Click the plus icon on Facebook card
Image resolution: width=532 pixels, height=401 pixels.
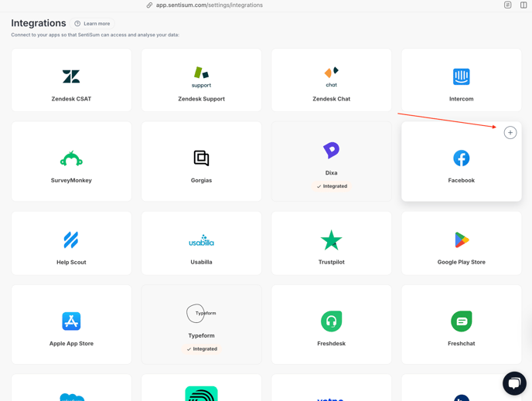510,133
